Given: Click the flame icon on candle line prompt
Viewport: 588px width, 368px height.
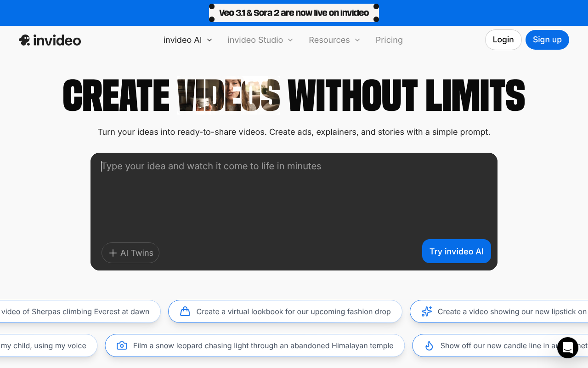Looking at the screenshot, I should tap(429, 345).
